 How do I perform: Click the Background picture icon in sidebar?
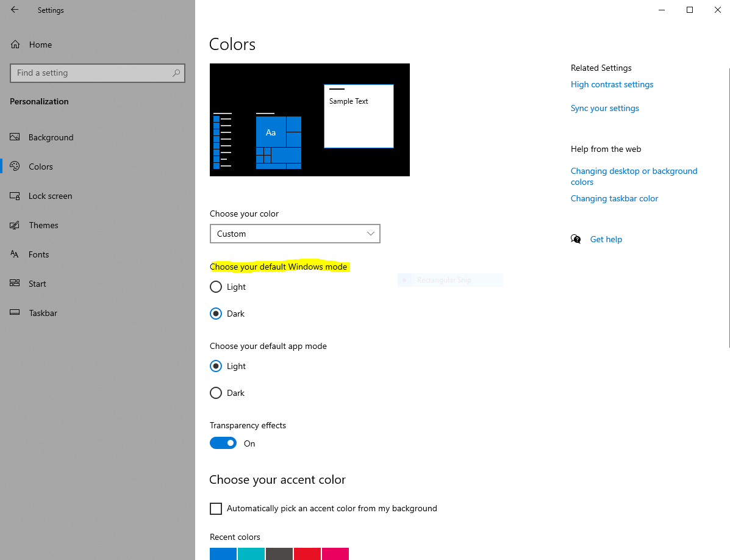click(15, 137)
